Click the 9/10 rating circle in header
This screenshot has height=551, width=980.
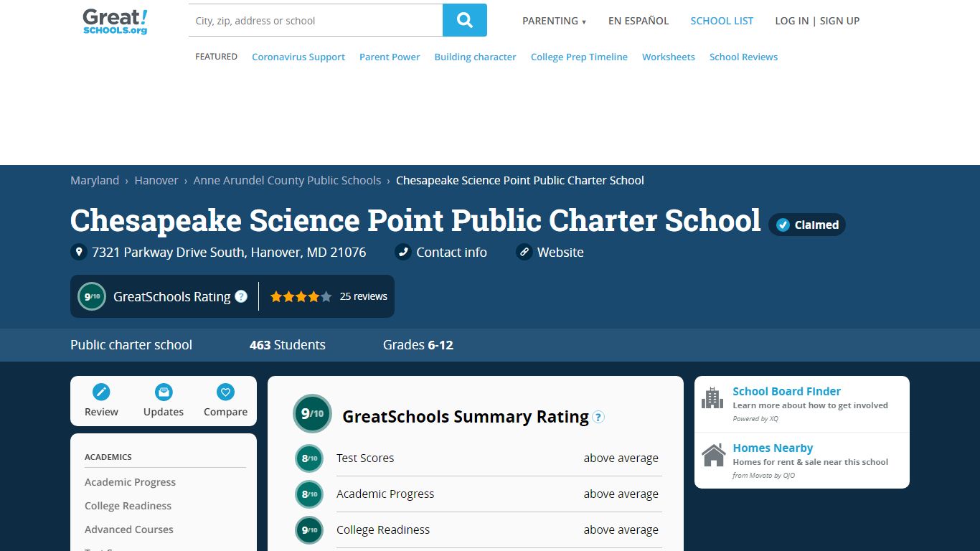(x=92, y=296)
